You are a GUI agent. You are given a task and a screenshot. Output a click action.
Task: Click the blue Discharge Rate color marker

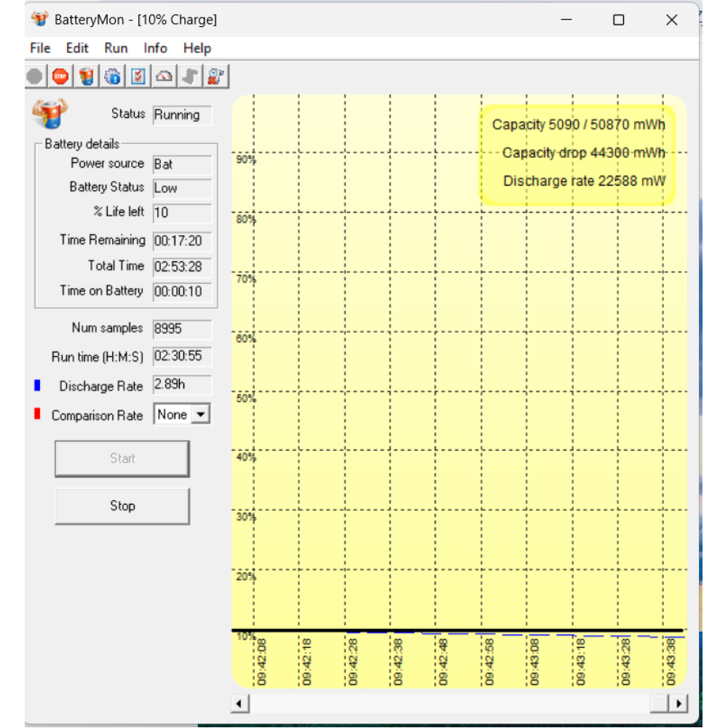(38, 385)
